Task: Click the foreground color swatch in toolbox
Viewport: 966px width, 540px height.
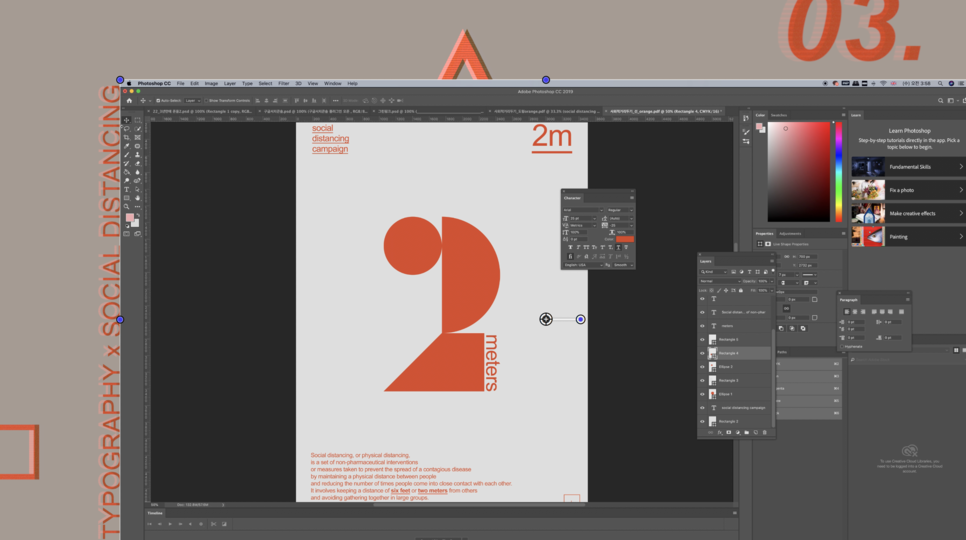Action: coord(129,217)
